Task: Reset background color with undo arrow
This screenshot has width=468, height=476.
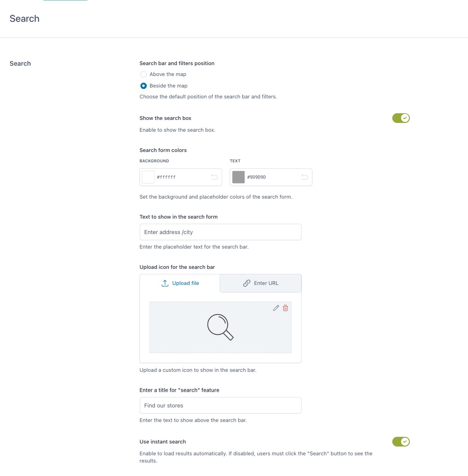Action: 214,177
